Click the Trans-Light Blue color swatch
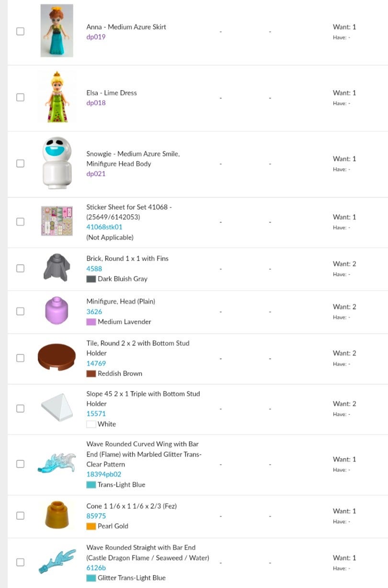388x588 pixels. (91, 485)
